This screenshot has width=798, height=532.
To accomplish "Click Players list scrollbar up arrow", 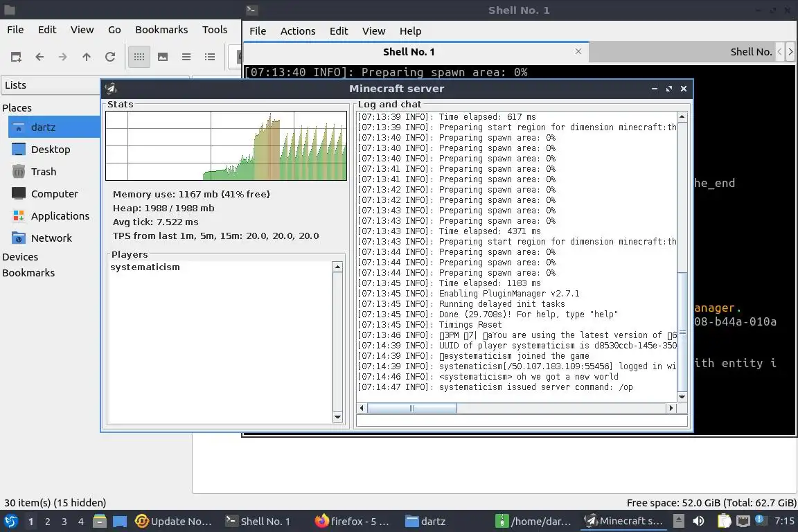I will click(337, 267).
